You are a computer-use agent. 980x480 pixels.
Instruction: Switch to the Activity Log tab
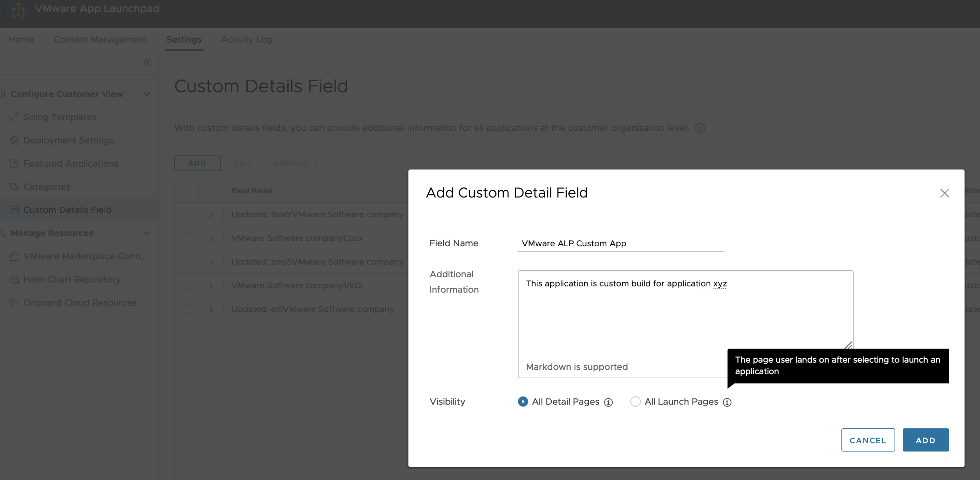pyautogui.click(x=247, y=40)
